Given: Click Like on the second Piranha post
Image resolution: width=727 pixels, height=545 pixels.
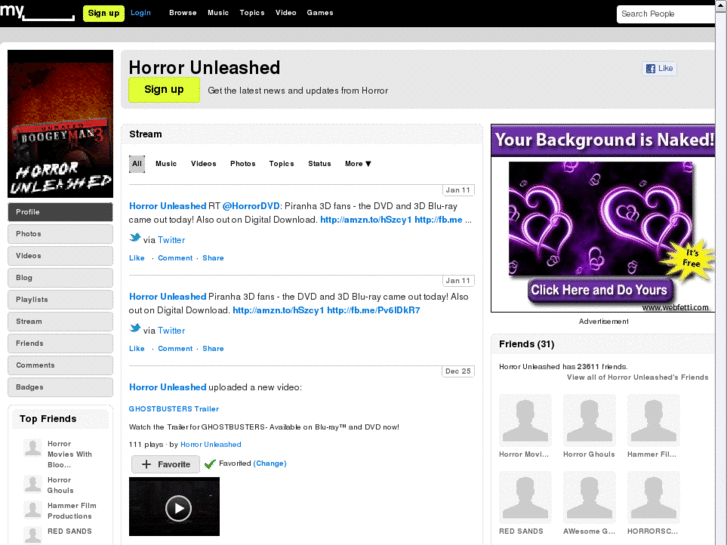Looking at the screenshot, I should point(137,348).
